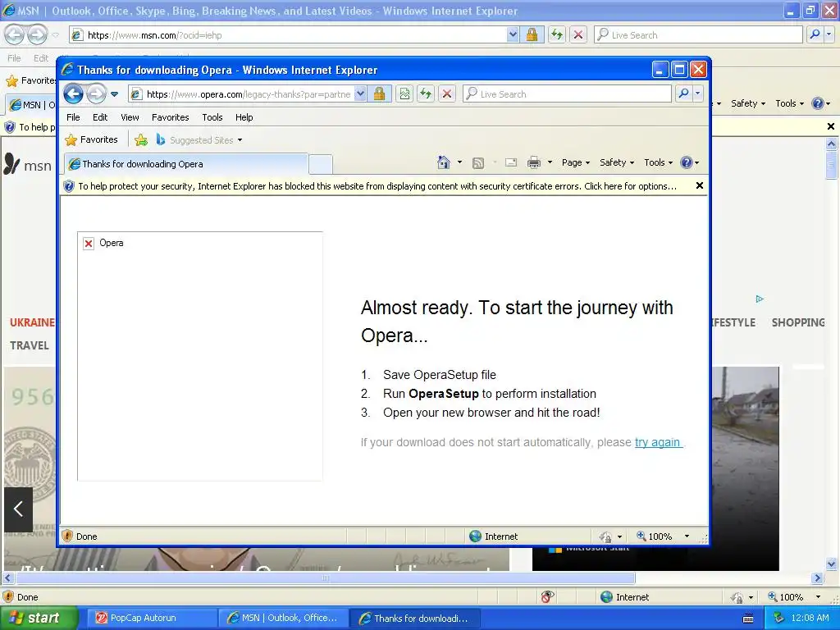
Task: Open Suggested Sites dropdown
Action: pyautogui.click(x=199, y=140)
